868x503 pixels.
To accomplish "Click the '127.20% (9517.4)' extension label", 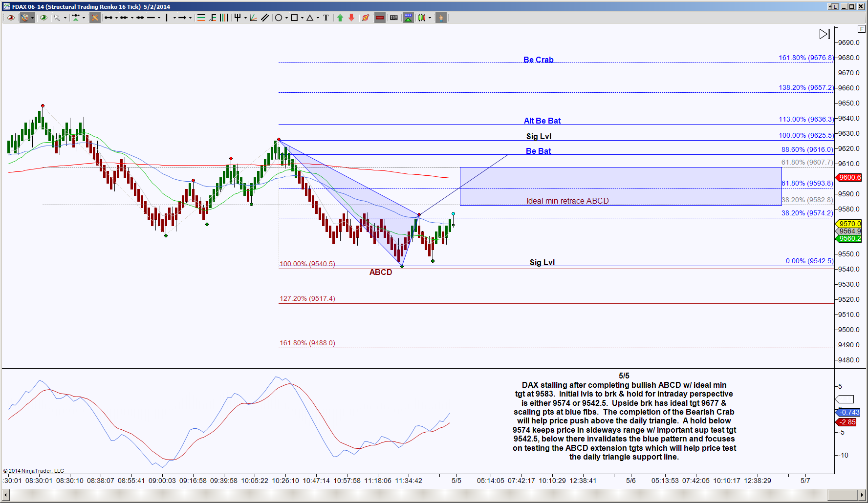I will pyautogui.click(x=307, y=298).
